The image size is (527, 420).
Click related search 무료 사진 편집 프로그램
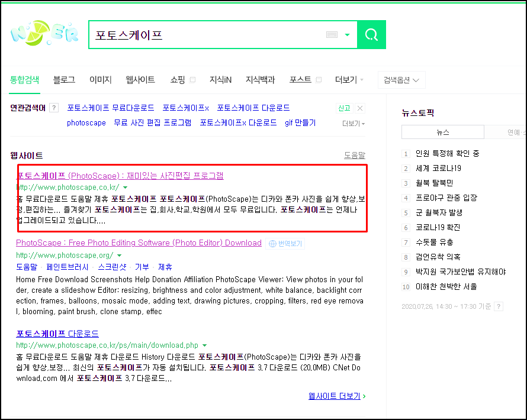click(x=153, y=123)
